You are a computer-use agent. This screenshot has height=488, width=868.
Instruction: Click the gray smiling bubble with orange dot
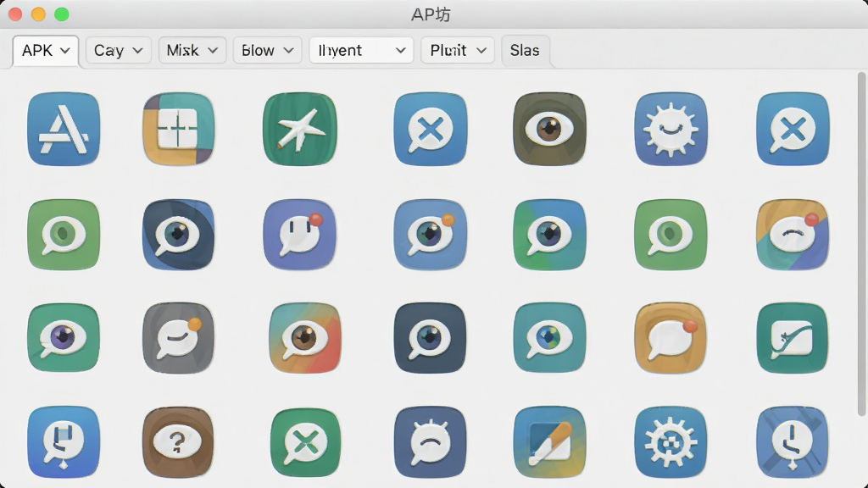coord(178,337)
